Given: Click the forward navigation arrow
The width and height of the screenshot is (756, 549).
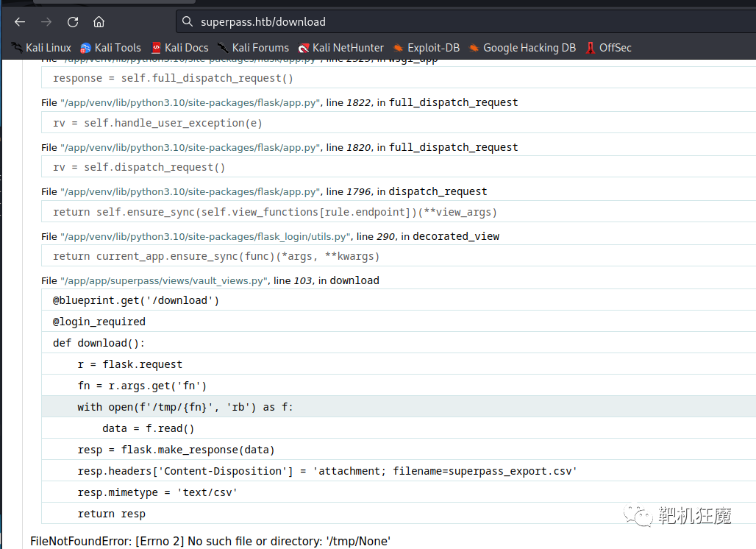Looking at the screenshot, I should 46,21.
